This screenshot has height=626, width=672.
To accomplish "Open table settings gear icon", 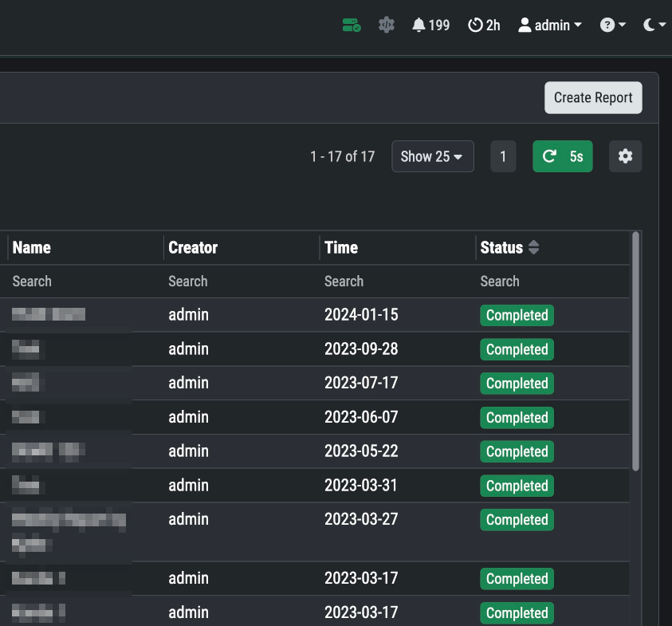I will pyautogui.click(x=625, y=156).
